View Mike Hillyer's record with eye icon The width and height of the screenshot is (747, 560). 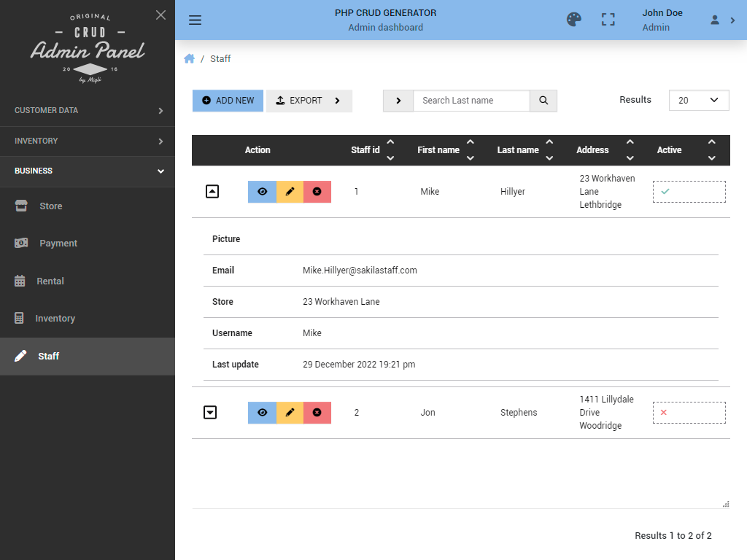262,192
